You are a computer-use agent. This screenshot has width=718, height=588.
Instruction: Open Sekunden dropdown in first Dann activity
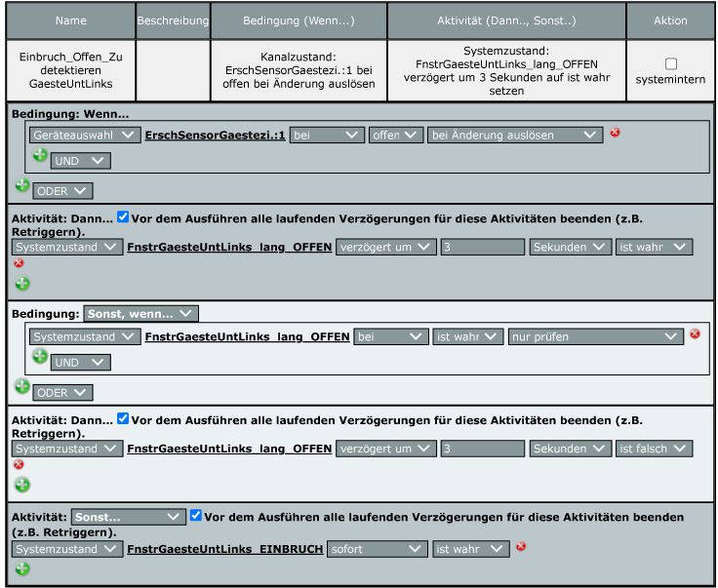point(571,247)
